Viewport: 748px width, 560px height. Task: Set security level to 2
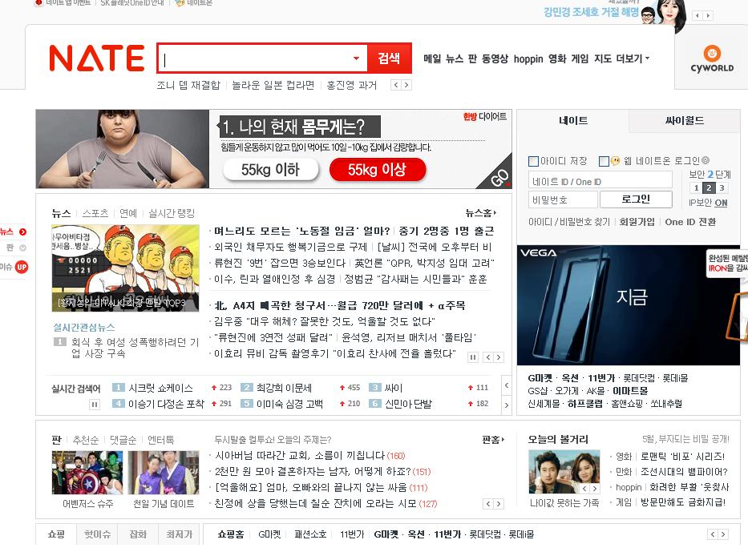tap(709, 187)
